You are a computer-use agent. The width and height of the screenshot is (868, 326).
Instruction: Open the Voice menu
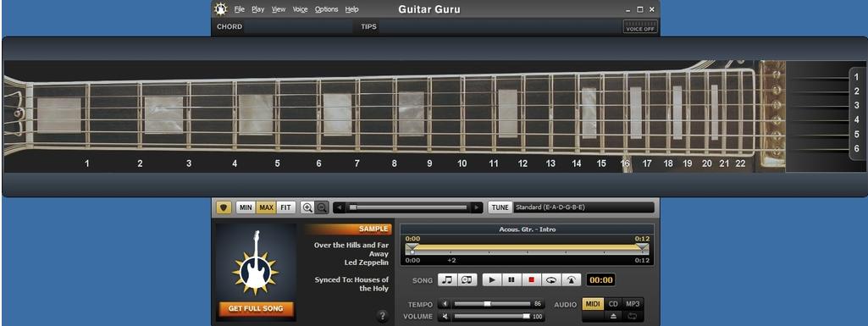(x=300, y=9)
